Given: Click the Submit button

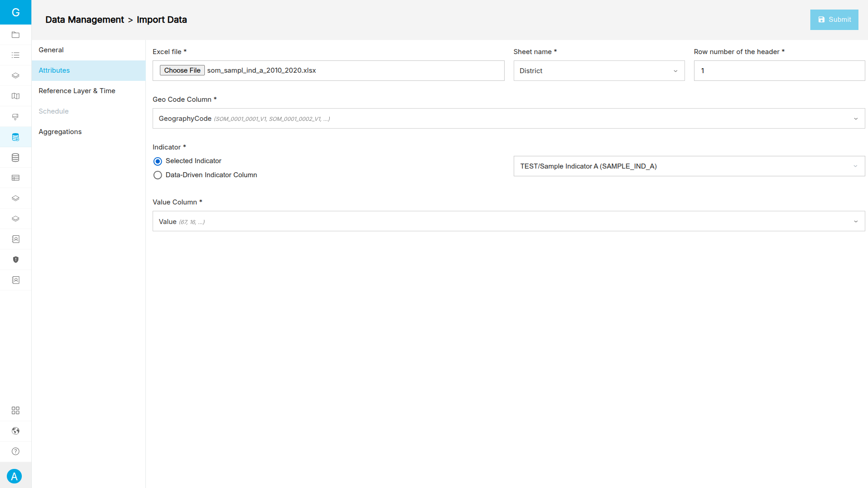Looking at the screenshot, I should pyautogui.click(x=834, y=20).
